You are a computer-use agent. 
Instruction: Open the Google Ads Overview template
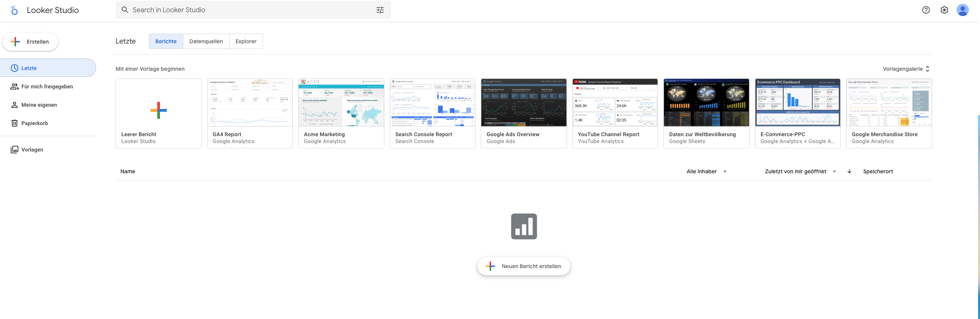(524, 113)
